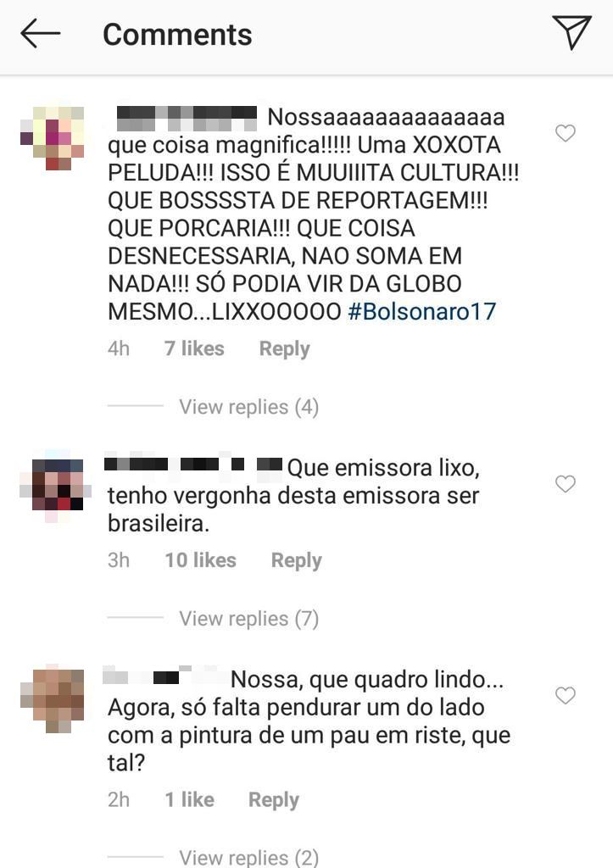Like the 'Que emissora lixo' comment
Viewport: 613px width, 868px height.
(566, 484)
